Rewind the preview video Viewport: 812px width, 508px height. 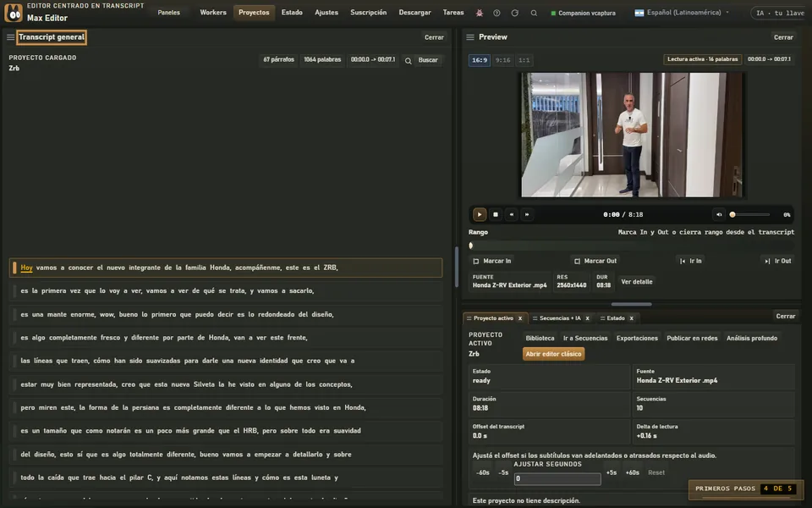point(512,214)
